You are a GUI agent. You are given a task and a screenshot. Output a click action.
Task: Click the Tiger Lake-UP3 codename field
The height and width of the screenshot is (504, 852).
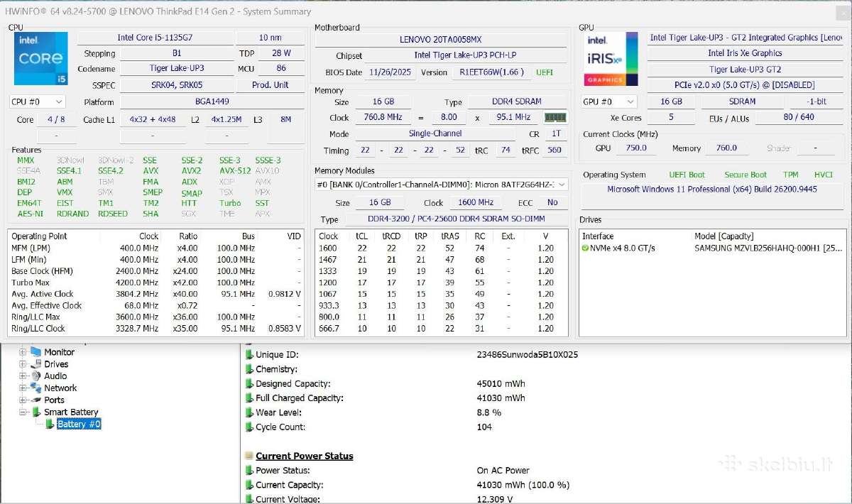[176, 69]
